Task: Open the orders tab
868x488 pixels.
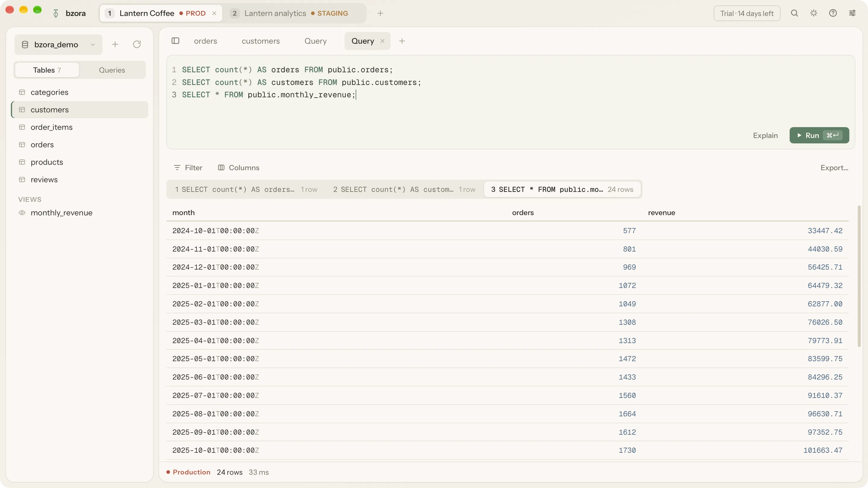Action: point(205,41)
